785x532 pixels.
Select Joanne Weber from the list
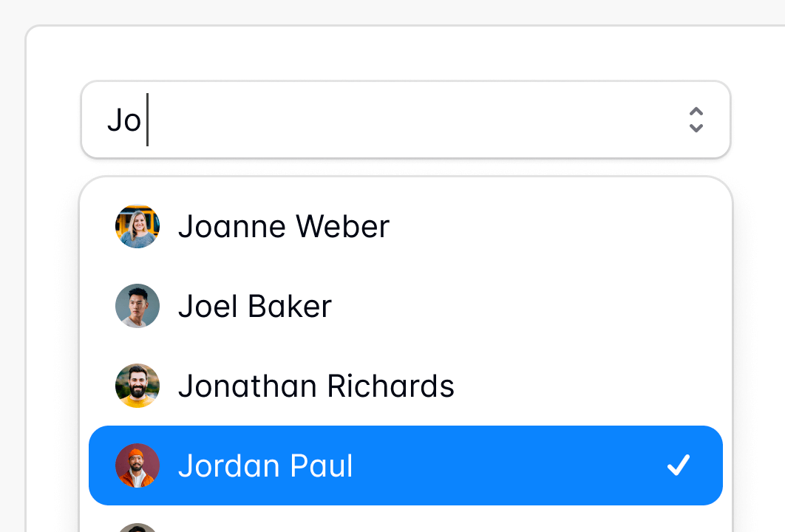[x=405, y=226]
